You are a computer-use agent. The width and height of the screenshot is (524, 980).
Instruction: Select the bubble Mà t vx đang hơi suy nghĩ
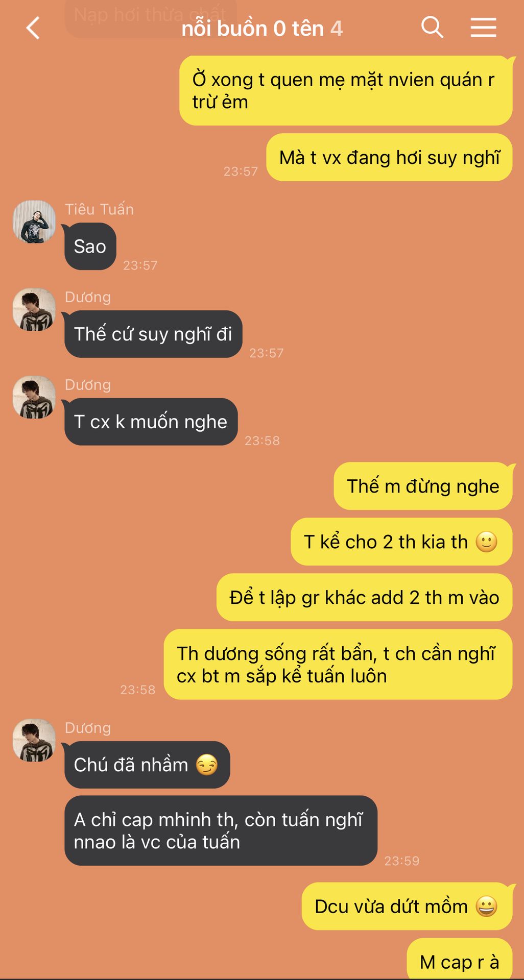pyautogui.click(x=389, y=157)
